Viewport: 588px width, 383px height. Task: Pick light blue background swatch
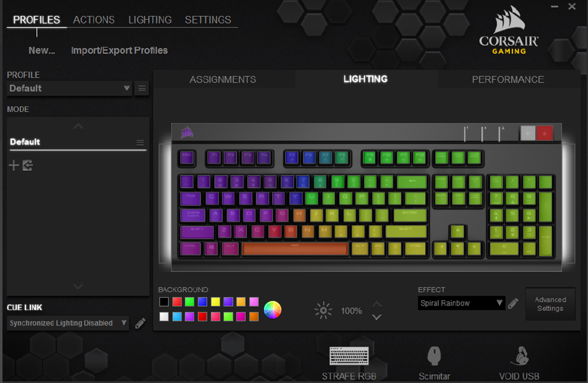tap(177, 317)
